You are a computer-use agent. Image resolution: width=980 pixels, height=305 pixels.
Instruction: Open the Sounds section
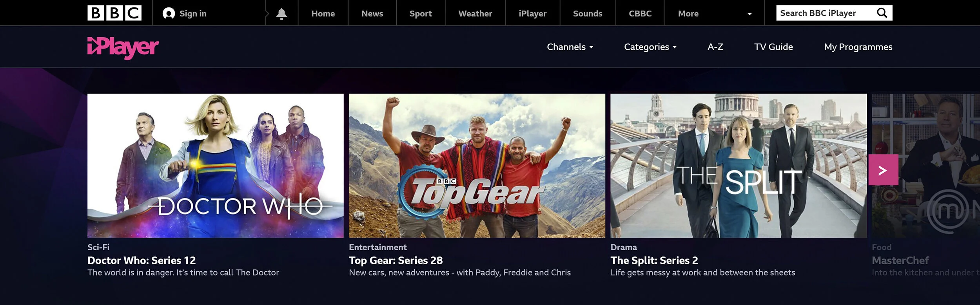(x=588, y=14)
